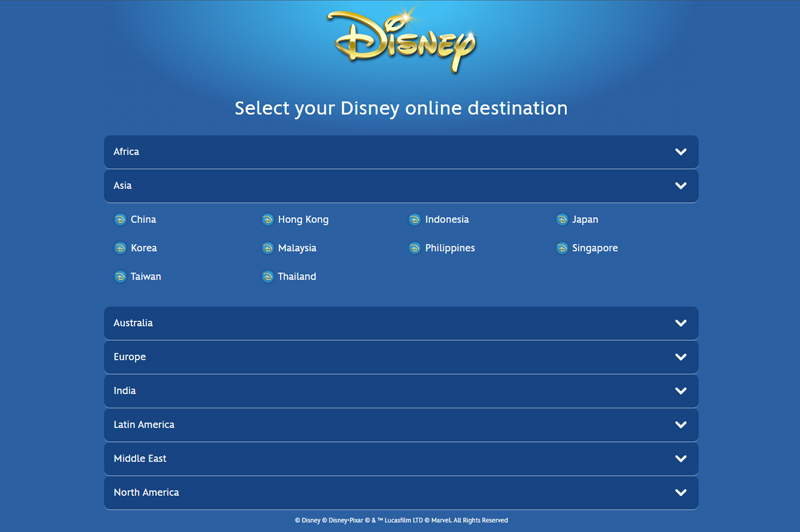Image resolution: width=800 pixels, height=532 pixels.
Task: Click the globe icon next to Thailand
Action: (267, 277)
